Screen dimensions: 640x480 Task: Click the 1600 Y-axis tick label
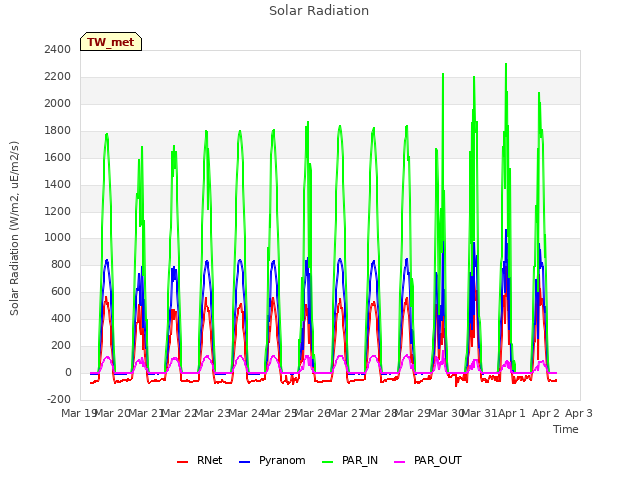coord(58,157)
